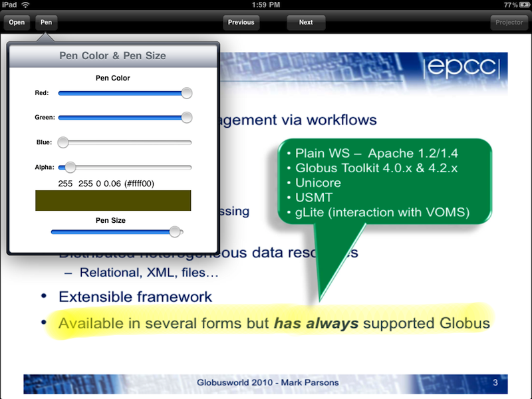Tap the Pen button
This screenshot has height=399, width=532.
coord(46,22)
